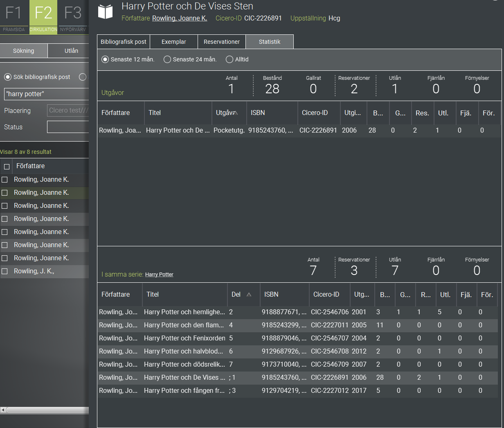The width and height of the screenshot is (504, 428).
Task: Click the Utgåvor section label
Action: coord(112,92)
